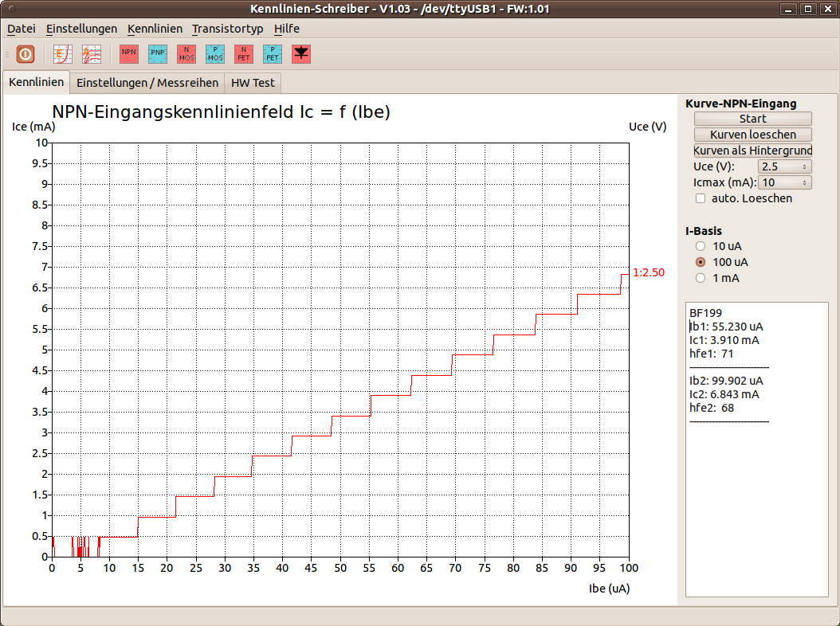Viewport: 840px width, 626px height.
Task: Select the output curve (A) icon
Action: point(92,54)
